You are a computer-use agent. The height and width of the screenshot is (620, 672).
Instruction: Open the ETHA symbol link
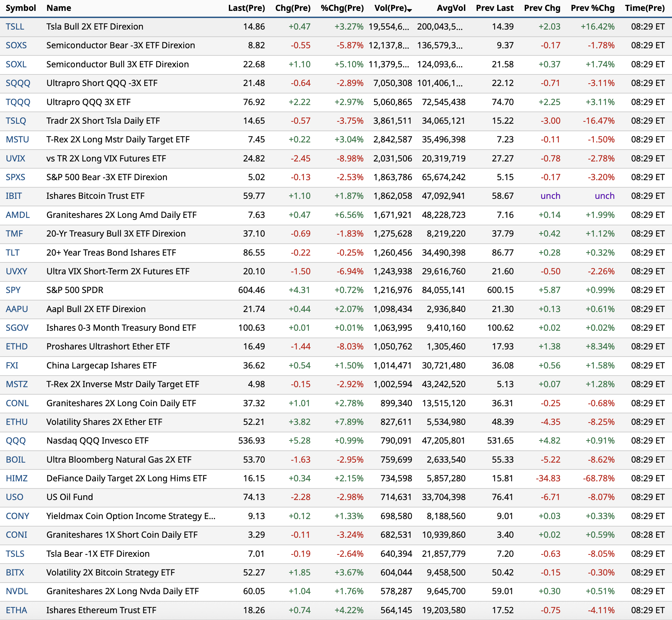(x=16, y=610)
